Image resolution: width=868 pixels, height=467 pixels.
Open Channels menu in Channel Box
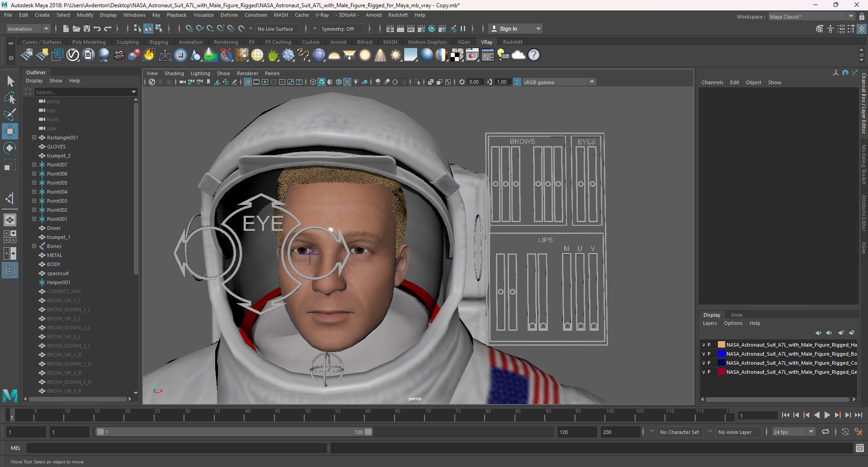712,82
